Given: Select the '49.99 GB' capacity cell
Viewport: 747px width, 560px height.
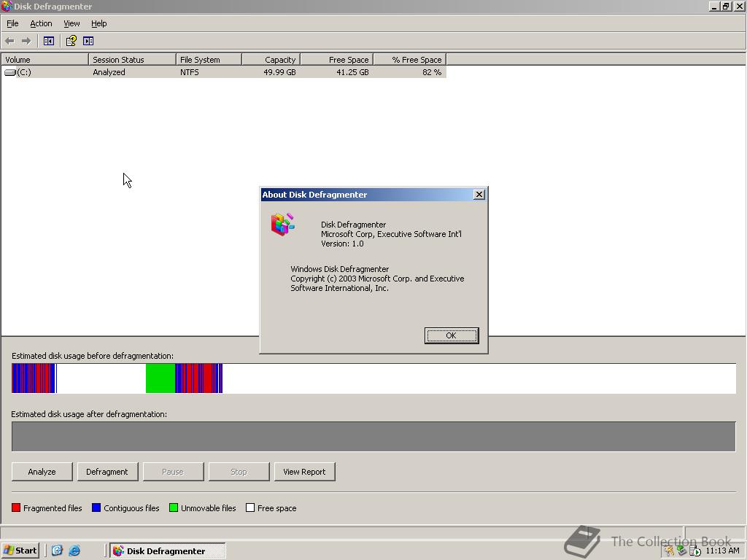Looking at the screenshot, I should [x=279, y=72].
